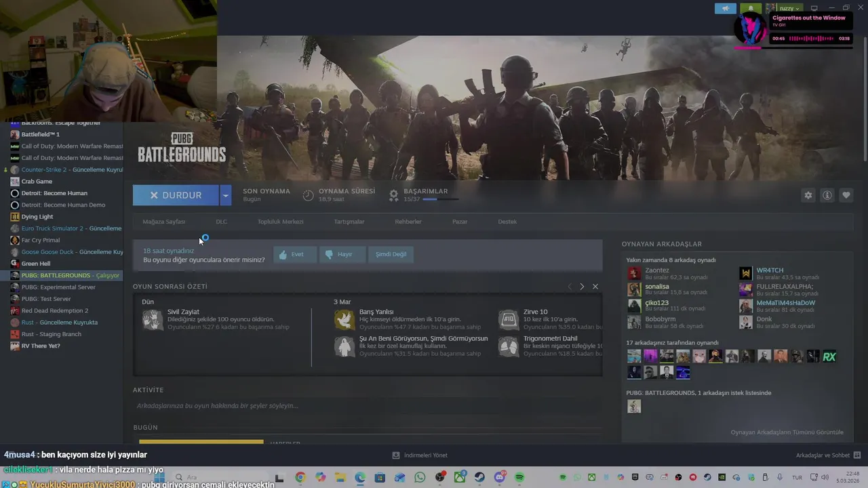The height and width of the screenshot is (488, 868).
Task: Open the Mağaza Sayfası tab
Action: tap(163, 222)
